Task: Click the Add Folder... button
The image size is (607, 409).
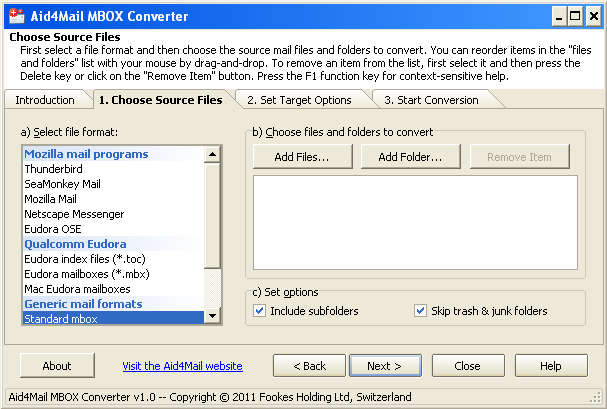Action: coord(411,157)
